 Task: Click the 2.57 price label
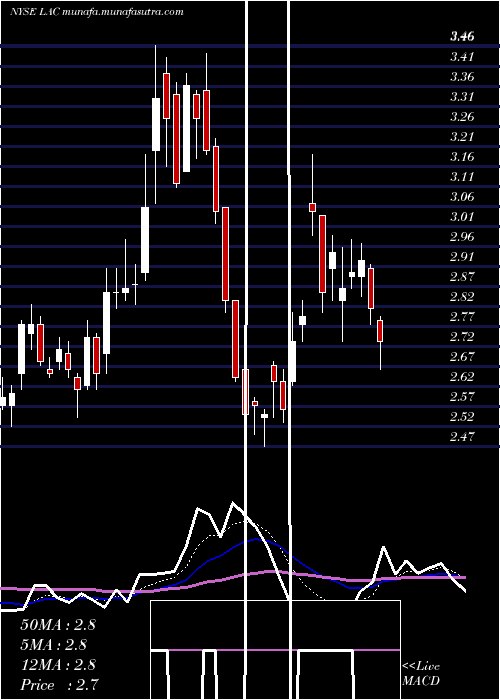tap(462, 397)
